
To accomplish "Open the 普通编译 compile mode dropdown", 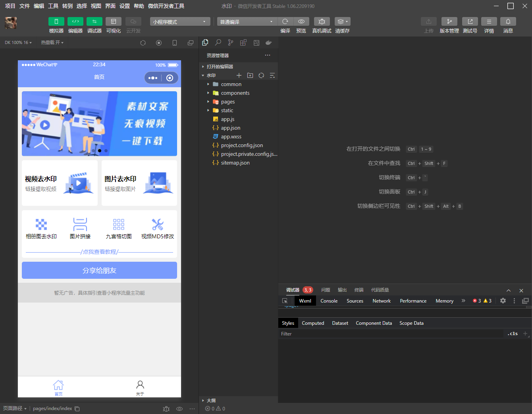I will point(247,21).
